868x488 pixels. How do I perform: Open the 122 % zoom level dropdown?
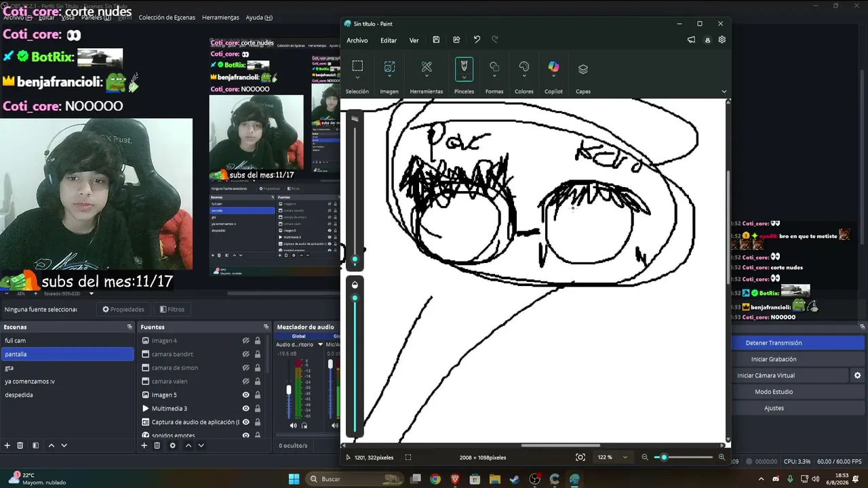point(625,457)
